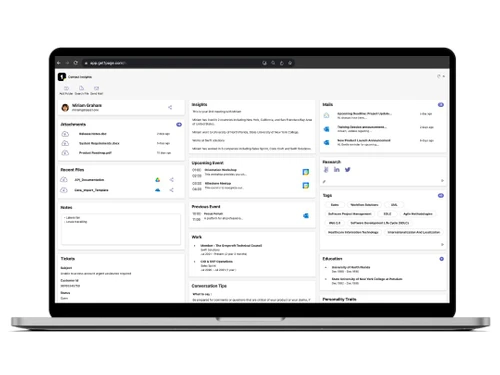The image size is (500, 375).
Task: Open the Product Roadmap.pdf file name
Action: 95,153
